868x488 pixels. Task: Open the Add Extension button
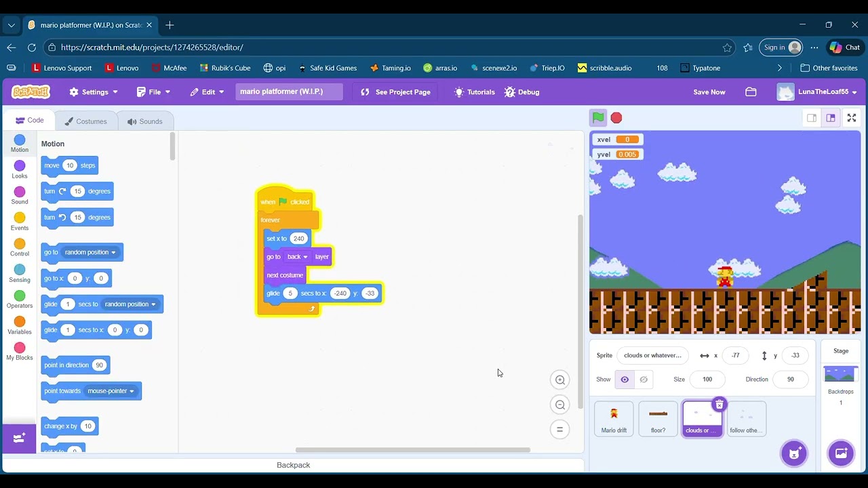(19, 438)
